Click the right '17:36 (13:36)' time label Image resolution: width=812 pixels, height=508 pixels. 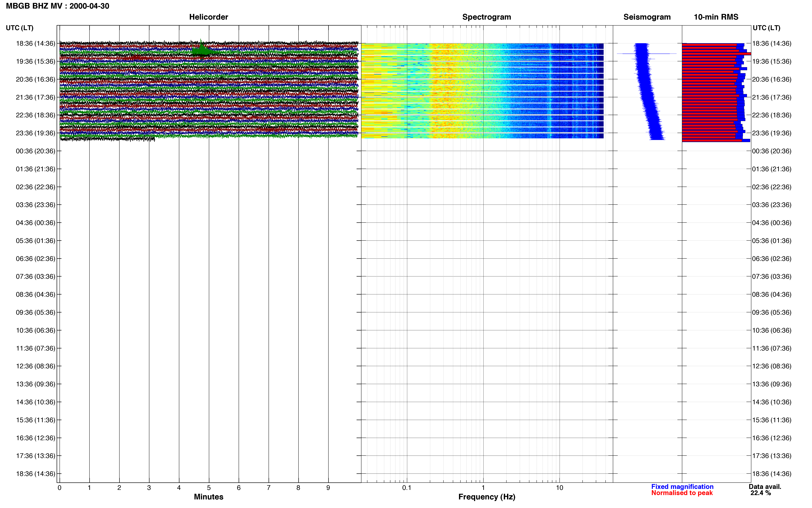(x=772, y=456)
